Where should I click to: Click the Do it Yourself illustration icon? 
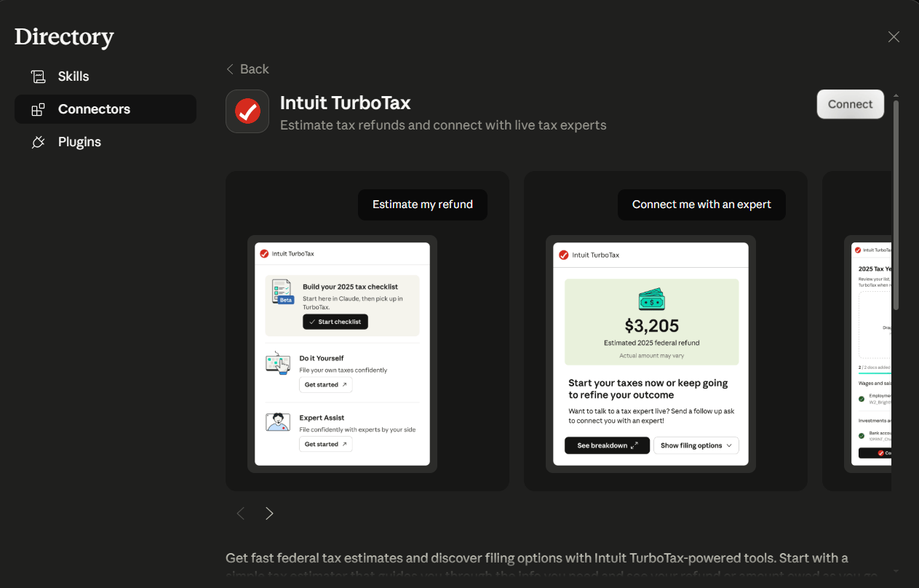[278, 362]
